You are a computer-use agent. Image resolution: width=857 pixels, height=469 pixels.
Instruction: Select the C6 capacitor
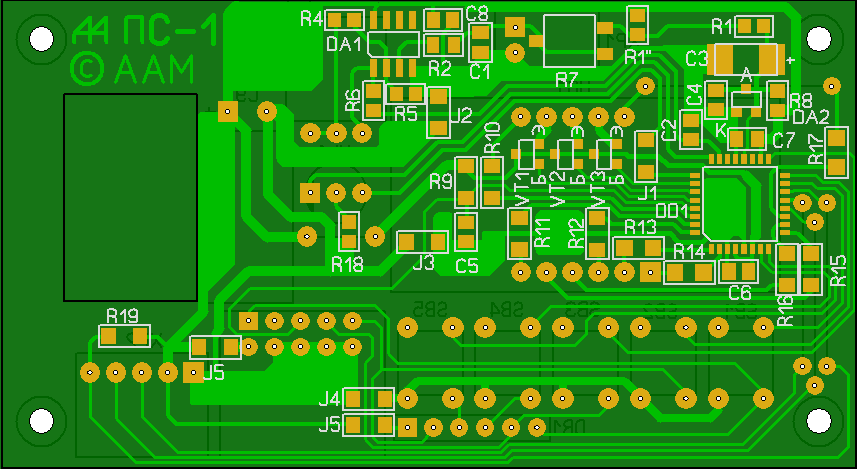739,270
